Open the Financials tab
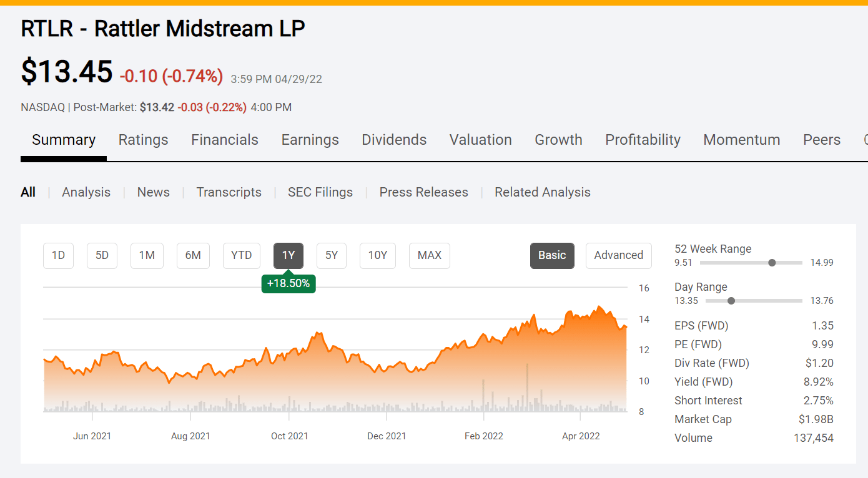The width and height of the screenshot is (868, 478). click(225, 140)
